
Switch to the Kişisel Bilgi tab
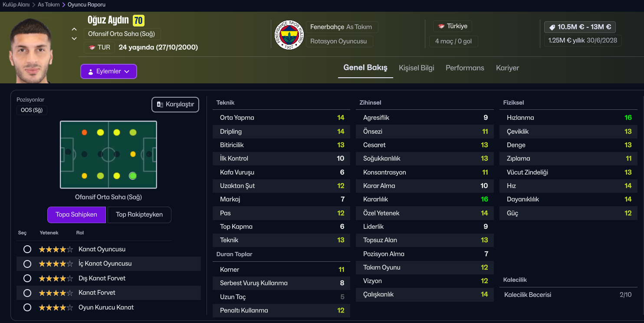coord(416,68)
